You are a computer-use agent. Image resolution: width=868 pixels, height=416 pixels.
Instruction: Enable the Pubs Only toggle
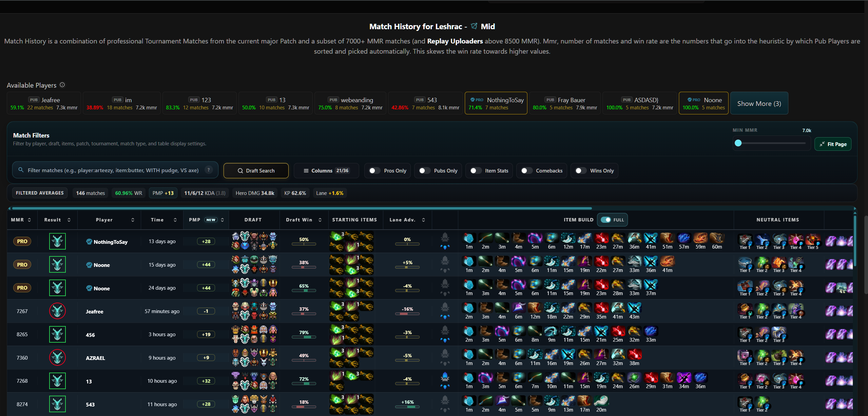pyautogui.click(x=425, y=170)
